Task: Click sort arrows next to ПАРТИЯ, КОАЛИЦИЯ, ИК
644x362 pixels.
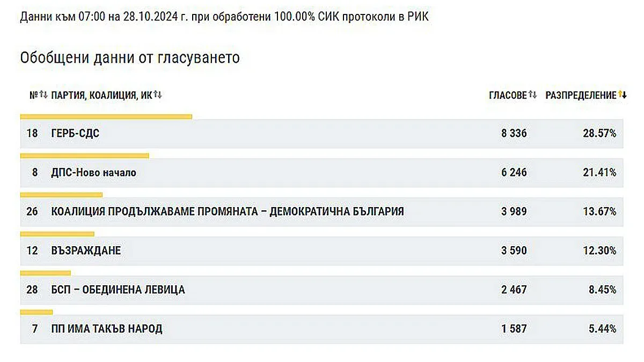Action: click(158, 95)
